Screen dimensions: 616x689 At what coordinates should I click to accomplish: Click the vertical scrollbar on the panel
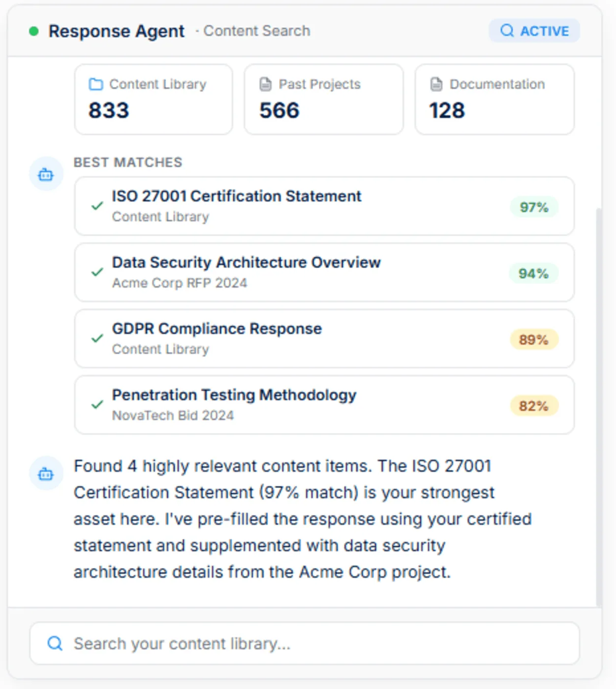pyautogui.click(x=598, y=407)
